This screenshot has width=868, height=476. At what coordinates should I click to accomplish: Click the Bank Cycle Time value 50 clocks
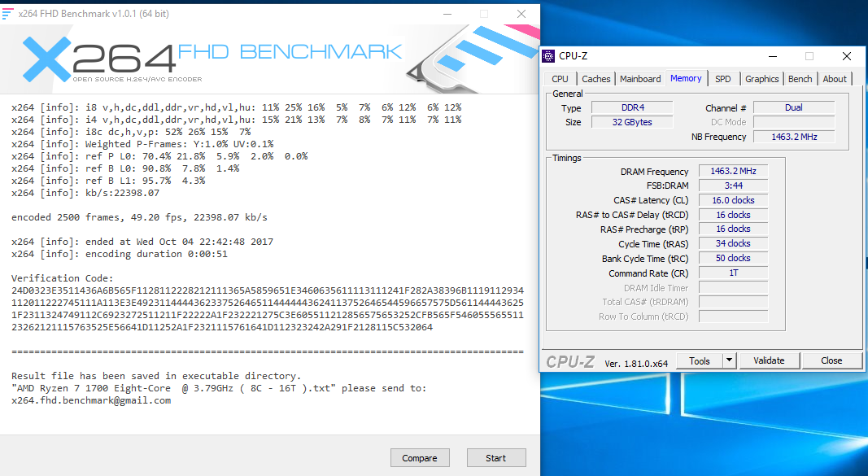(734, 258)
